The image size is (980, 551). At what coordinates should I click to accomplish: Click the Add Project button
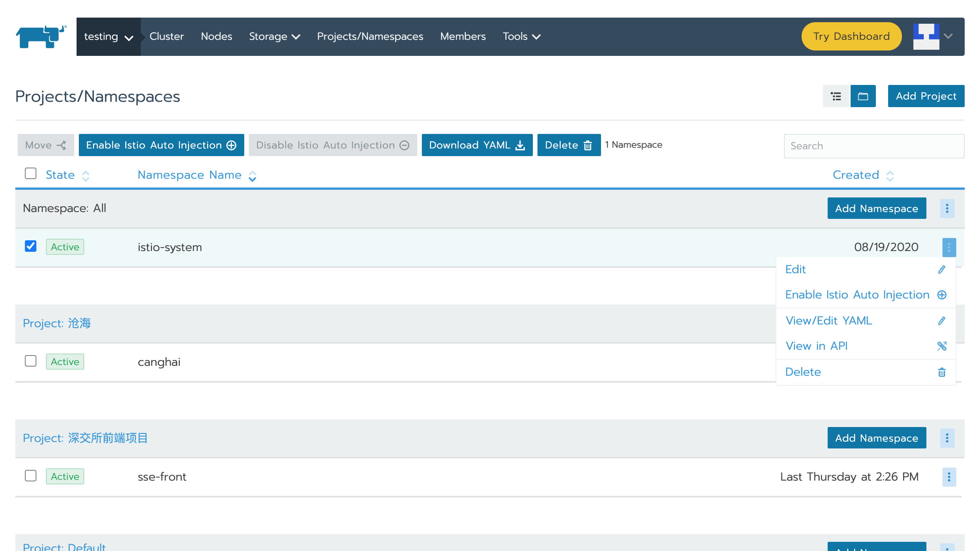click(926, 96)
